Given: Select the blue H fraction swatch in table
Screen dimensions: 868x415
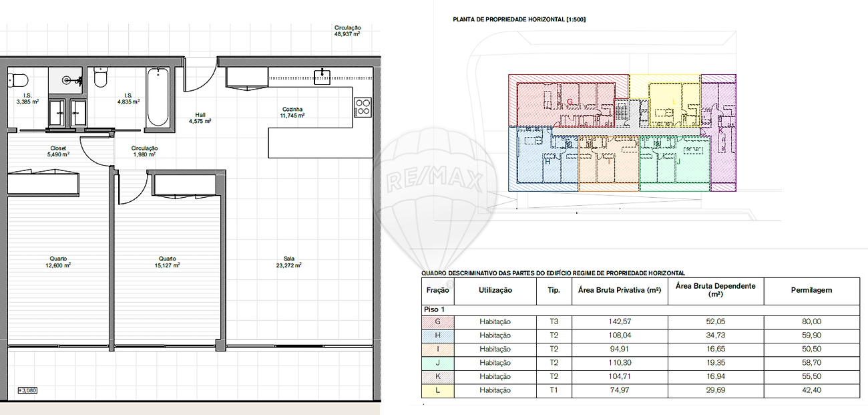Looking at the screenshot, I should click(x=438, y=335).
